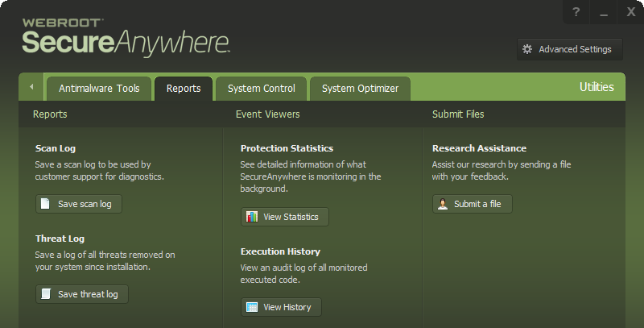644x328 pixels.
Task: Click the Submit Files column header
Action: pyautogui.click(x=458, y=114)
